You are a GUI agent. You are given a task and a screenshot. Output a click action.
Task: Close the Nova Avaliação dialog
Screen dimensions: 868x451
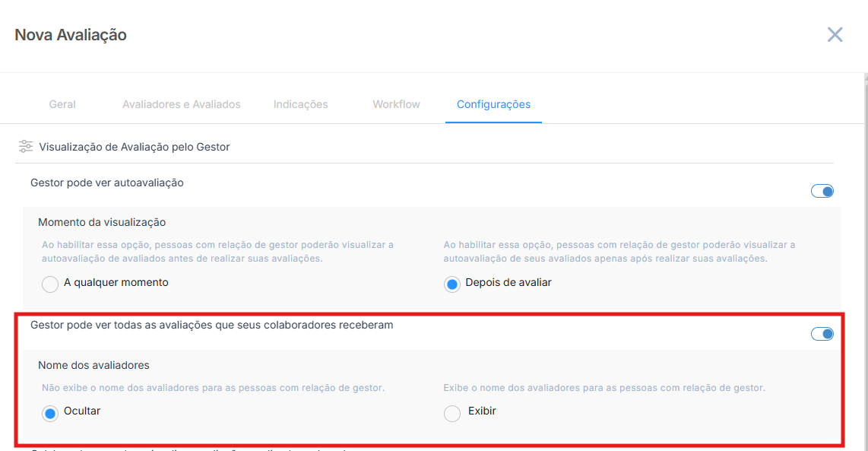835,35
